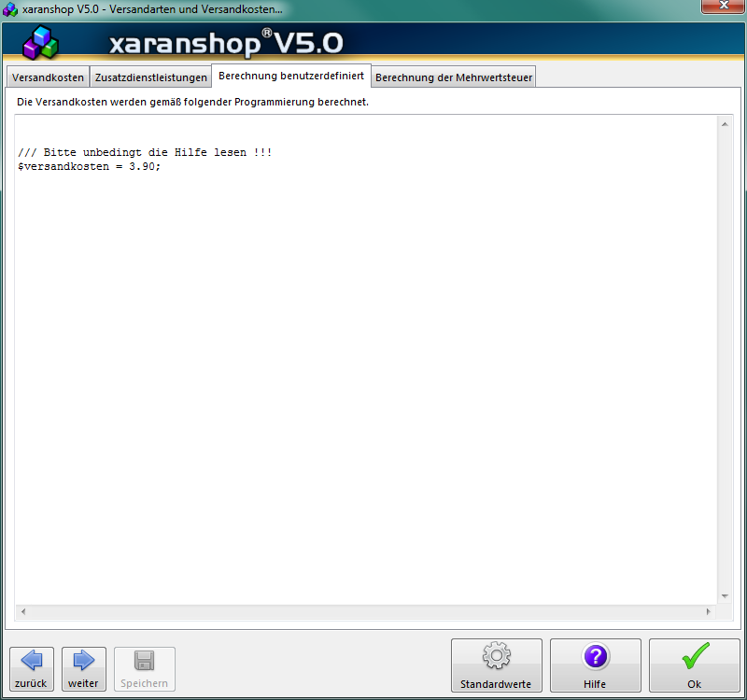The image size is (747, 700).
Task: Click the xaranshop cubes logo in the banner
Action: (x=40, y=43)
